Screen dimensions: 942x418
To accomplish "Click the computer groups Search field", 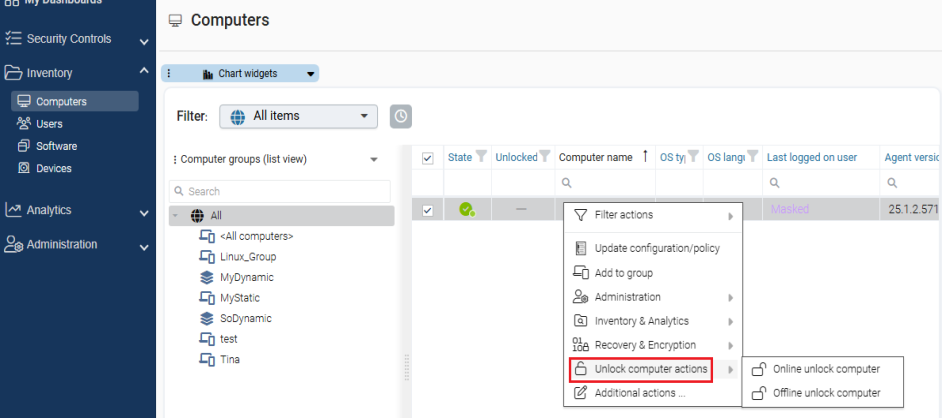I will [280, 191].
